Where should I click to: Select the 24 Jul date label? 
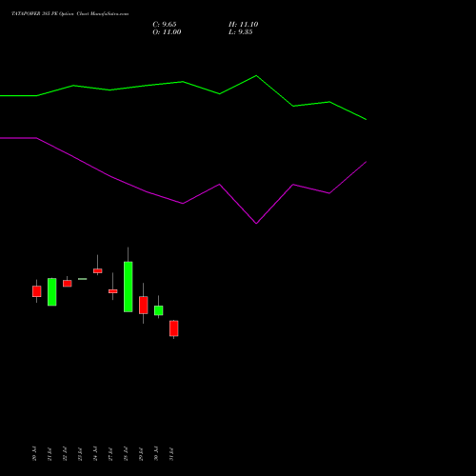tap(95, 454)
